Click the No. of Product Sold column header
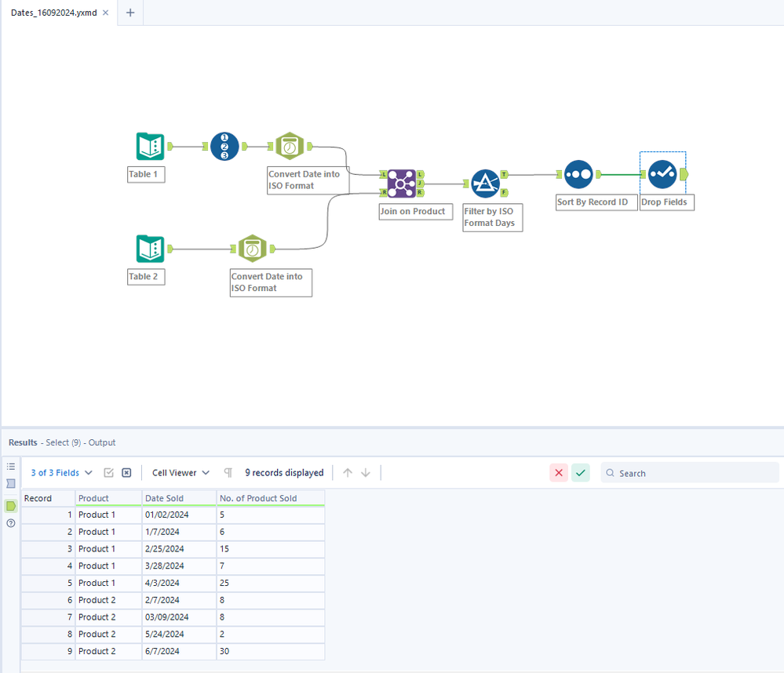This screenshot has height=673, width=784. point(271,498)
